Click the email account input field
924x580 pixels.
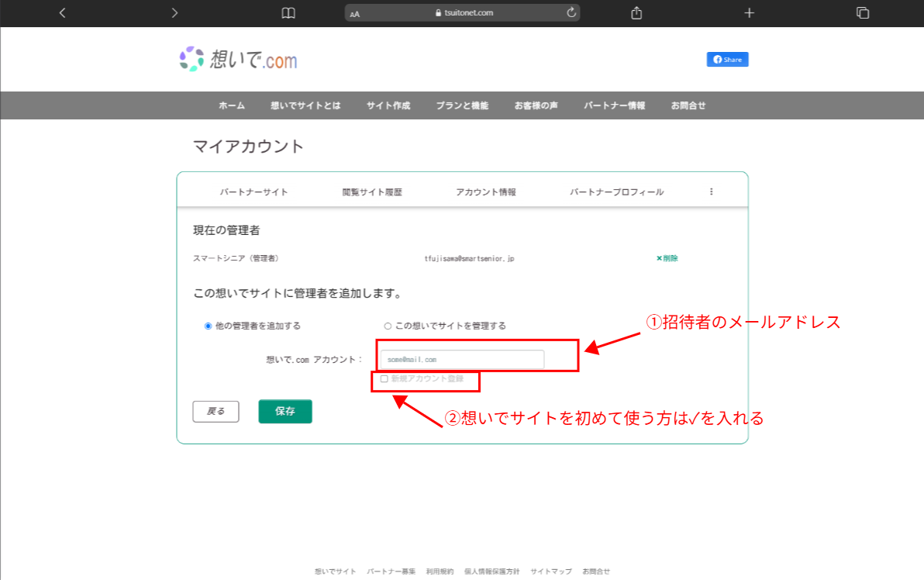tap(462, 360)
